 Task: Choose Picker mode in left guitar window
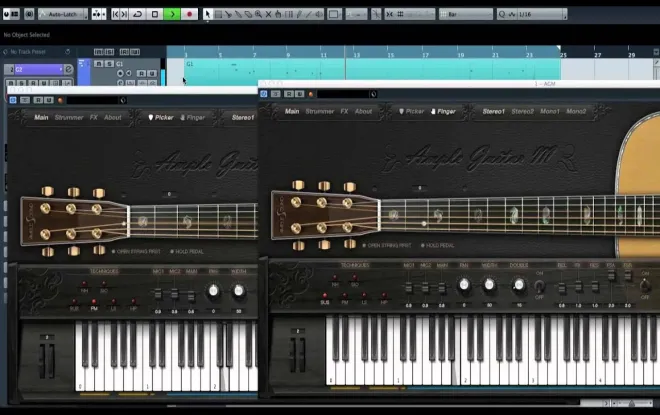click(161, 118)
